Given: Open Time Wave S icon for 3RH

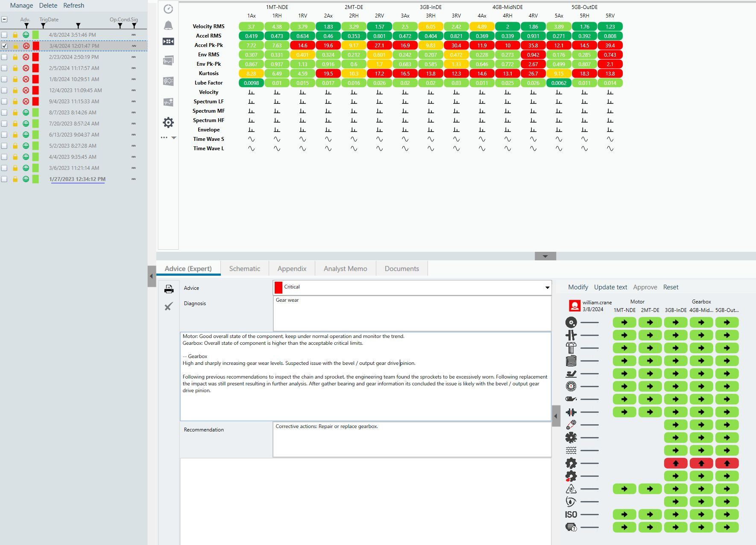Looking at the screenshot, I should coord(431,139).
